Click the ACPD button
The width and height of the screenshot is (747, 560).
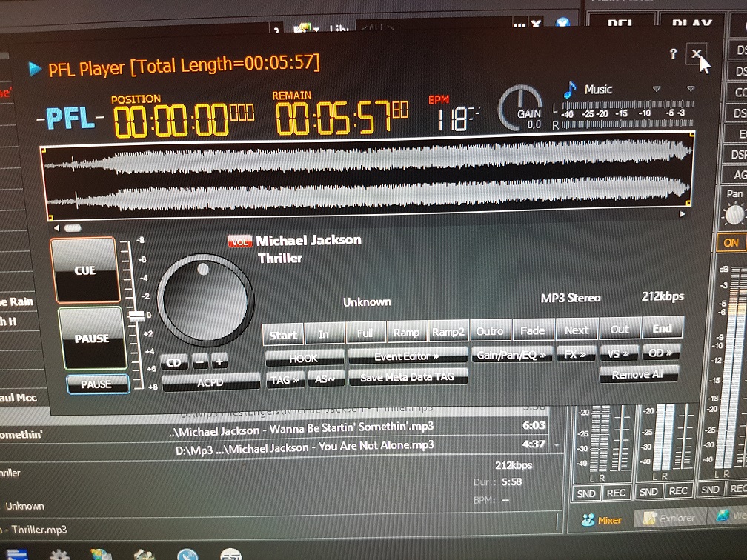pos(210,382)
